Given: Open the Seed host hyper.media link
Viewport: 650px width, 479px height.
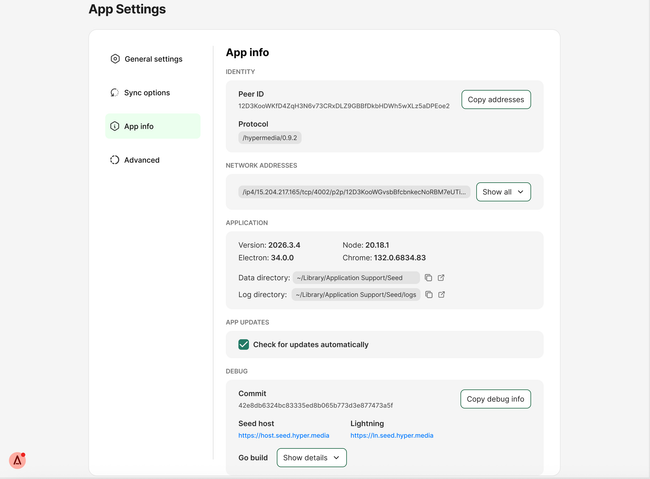Looking at the screenshot, I should (x=284, y=435).
